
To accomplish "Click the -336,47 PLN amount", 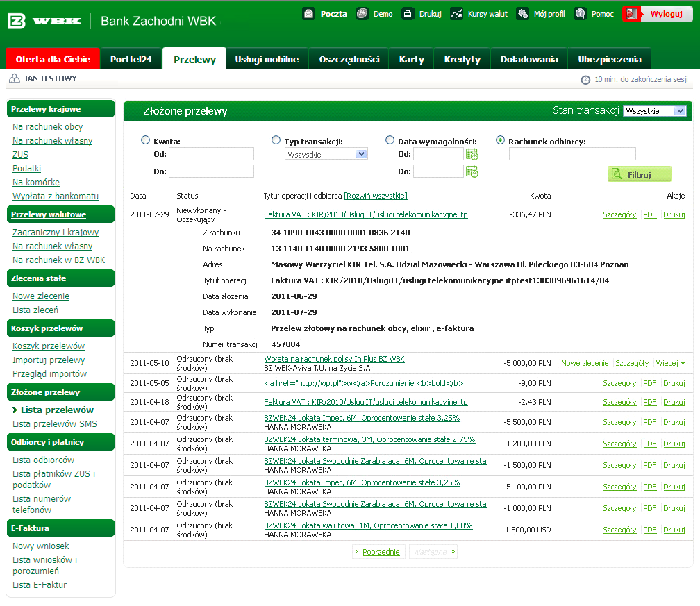I will (x=531, y=214).
